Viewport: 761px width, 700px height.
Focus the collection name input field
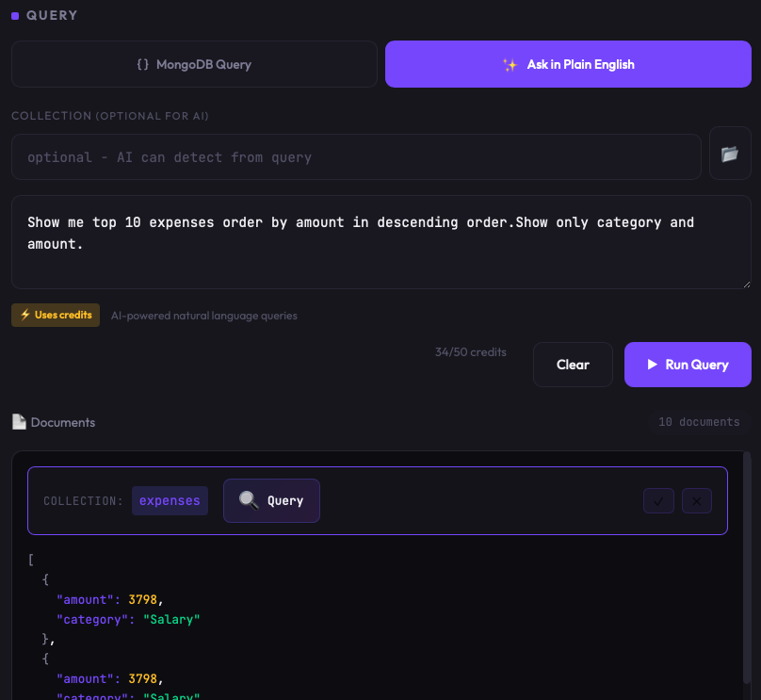pos(356,156)
